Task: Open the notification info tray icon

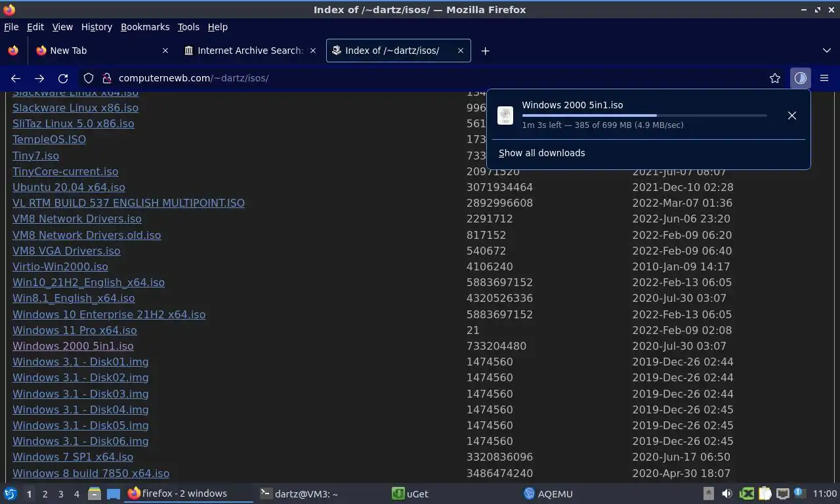Action: (x=799, y=492)
